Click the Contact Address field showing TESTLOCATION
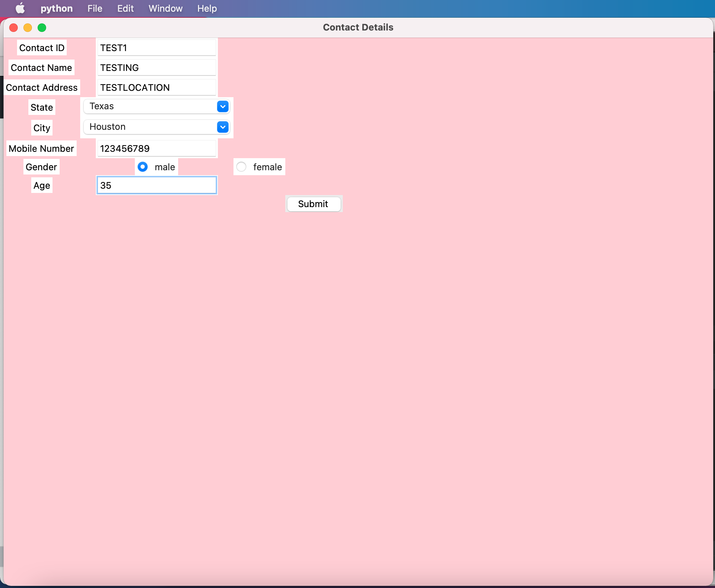 pos(156,87)
